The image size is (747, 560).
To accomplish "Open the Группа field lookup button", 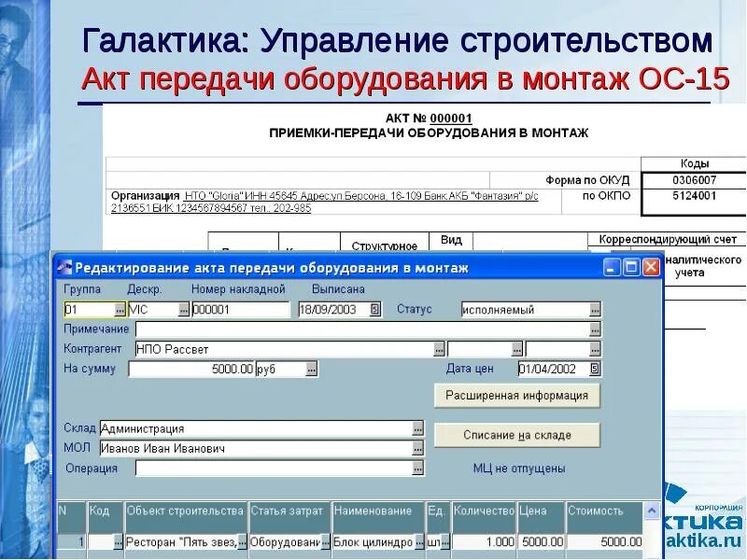I will [120, 310].
